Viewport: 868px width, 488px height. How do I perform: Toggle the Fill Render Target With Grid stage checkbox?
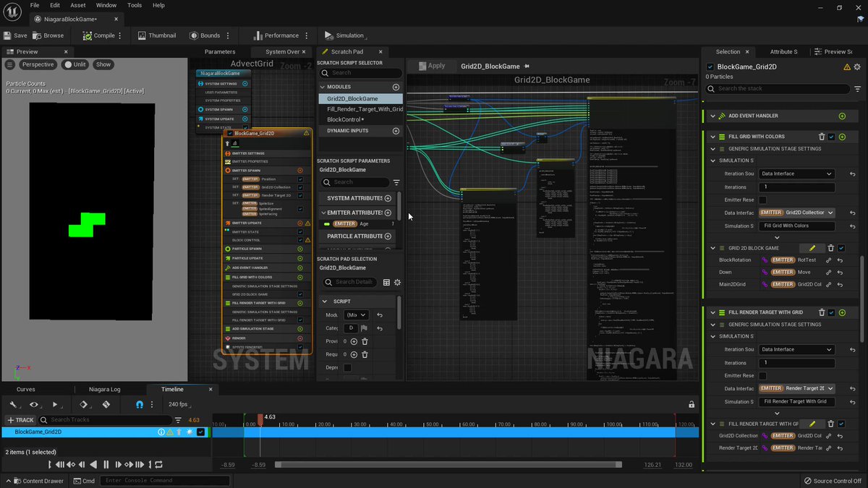pyautogui.click(x=832, y=312)
